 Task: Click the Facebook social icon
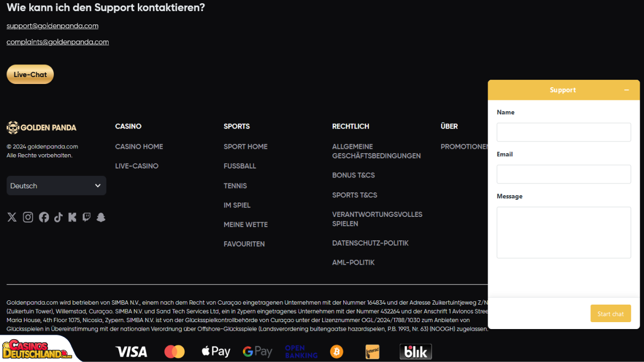tap(44, 217)
